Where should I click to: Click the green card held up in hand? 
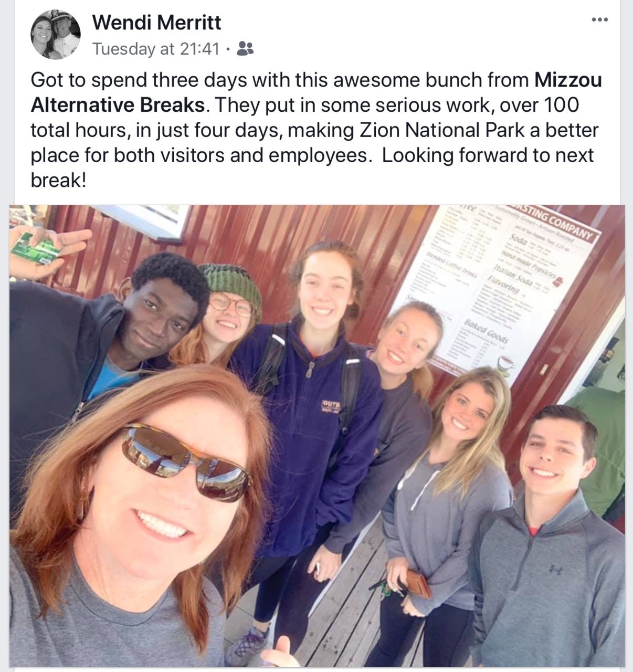tap(36, 248)
